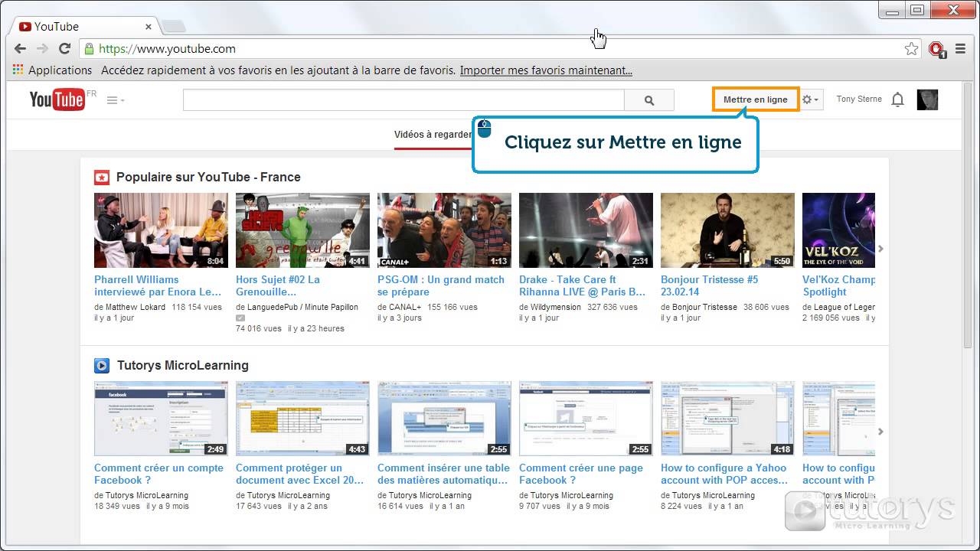The height and width of the screenshot is (551, 980).
Task: Open the Bonjour Tristesse #5 thumbnail
Action: (x=727, y=230)
